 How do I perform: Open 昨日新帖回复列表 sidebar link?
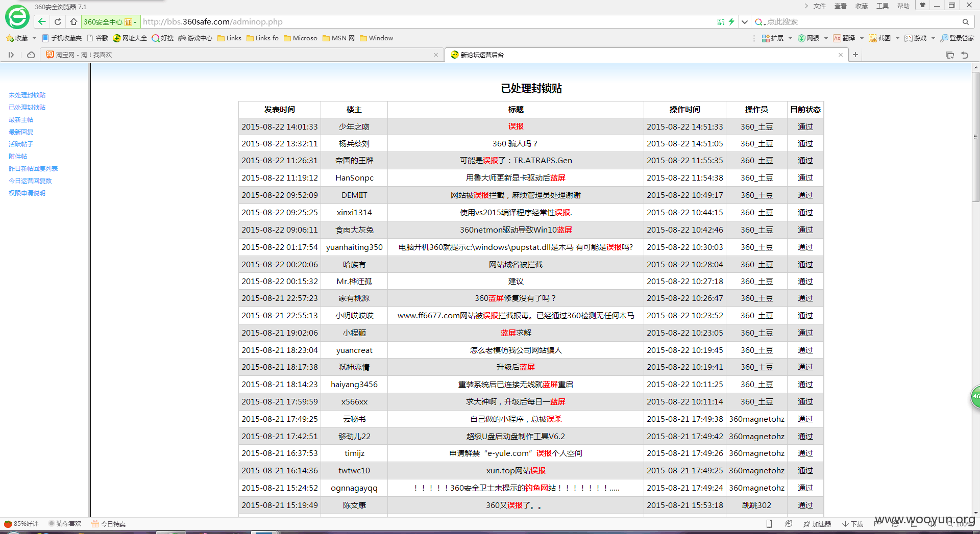click(33, 169)
